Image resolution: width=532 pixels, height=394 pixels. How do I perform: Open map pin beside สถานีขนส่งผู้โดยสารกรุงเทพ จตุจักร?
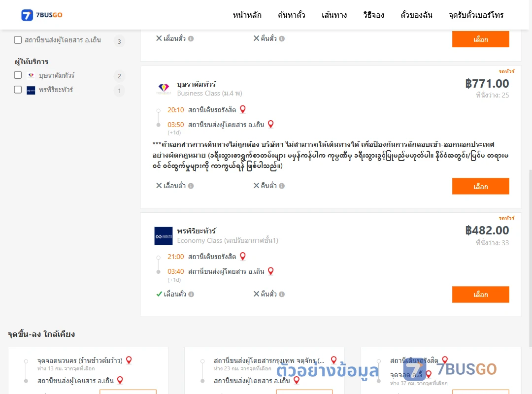pyautogui.click(x=334, y=360)
